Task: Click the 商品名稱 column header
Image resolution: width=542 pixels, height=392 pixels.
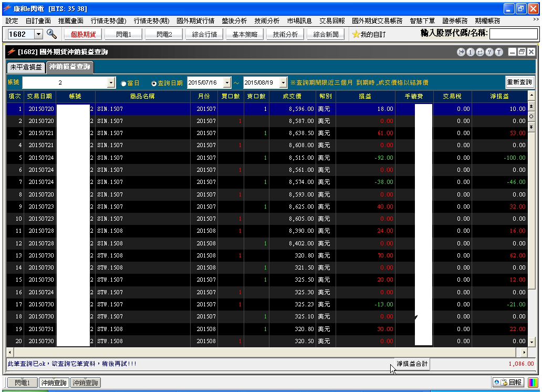Action: click(x=142, y=97)
